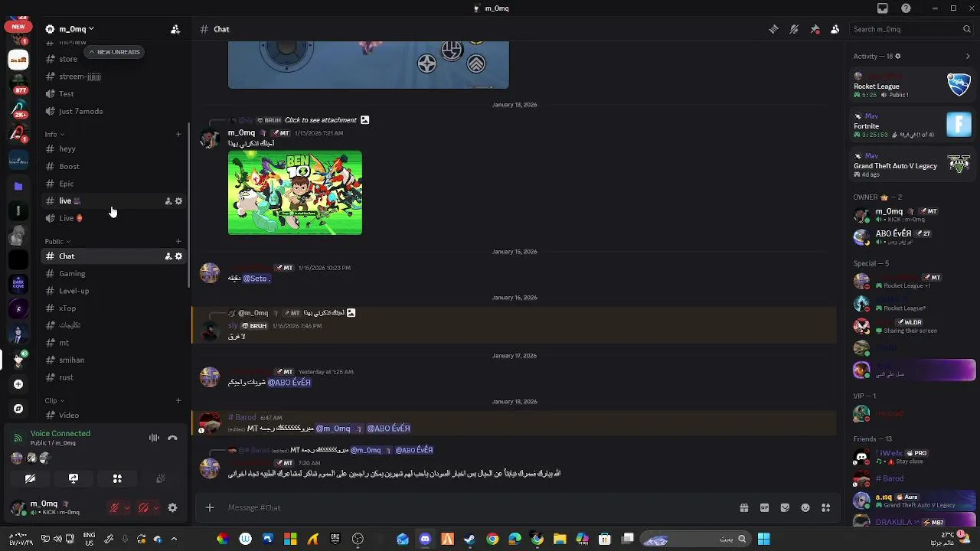Open Voice Connected status details
The height and width of the screenshot is (551, 980).
coord(60,433)
